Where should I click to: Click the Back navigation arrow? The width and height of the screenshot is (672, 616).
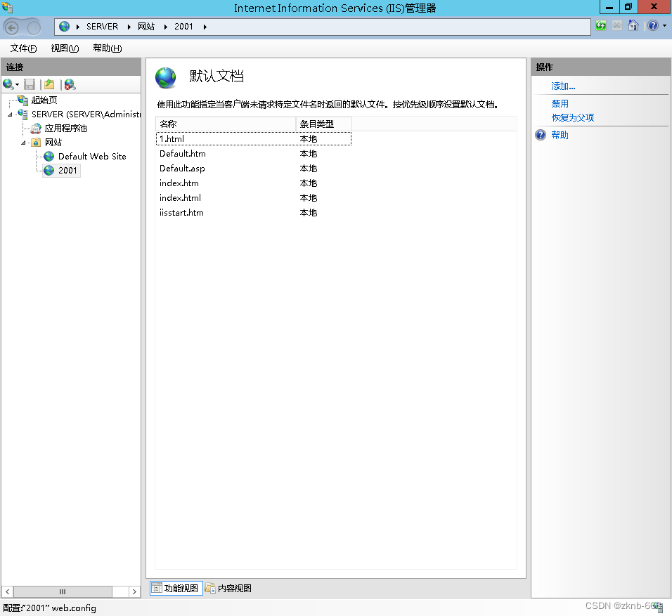tap(11, 28)
